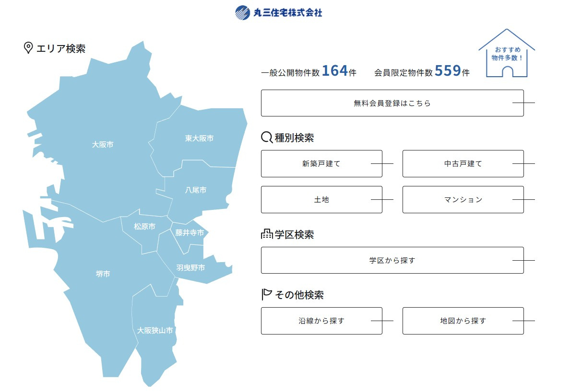Click the 土地 search button
Viewport: 570px width, 392px height.
[x=321, y=199]
